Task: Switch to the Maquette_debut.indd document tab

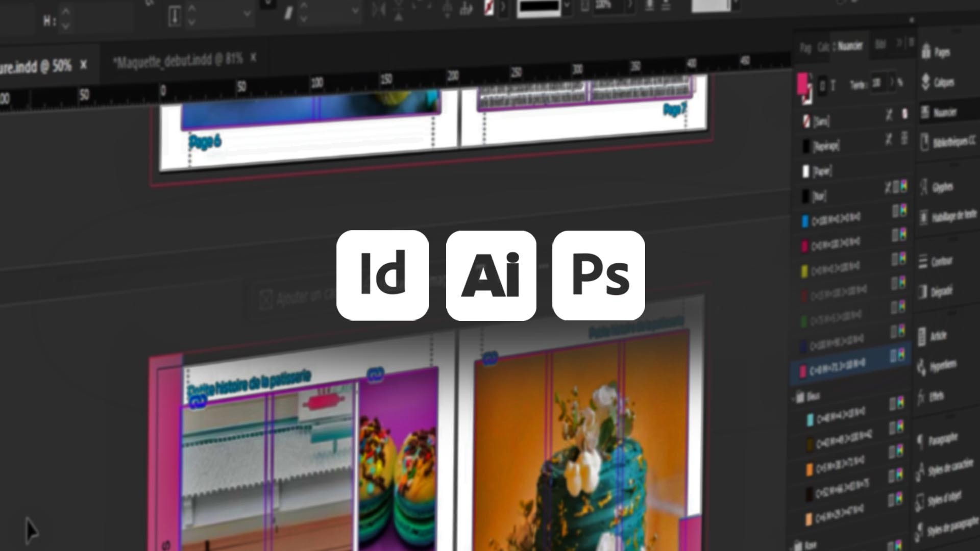Action: pyautogui.click(x=161, y=59)
